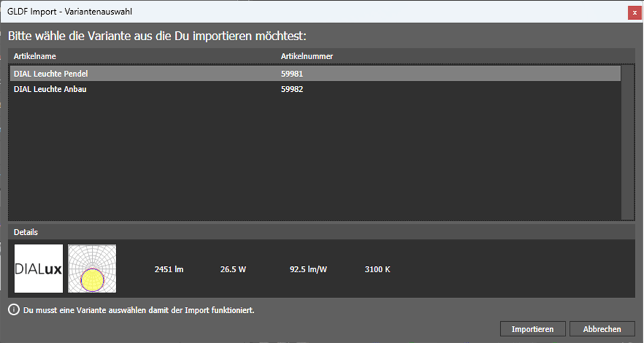This screenshot has width=644, height=343.
Task: Click the 26.5 W power value
Action: coord(233,269)
